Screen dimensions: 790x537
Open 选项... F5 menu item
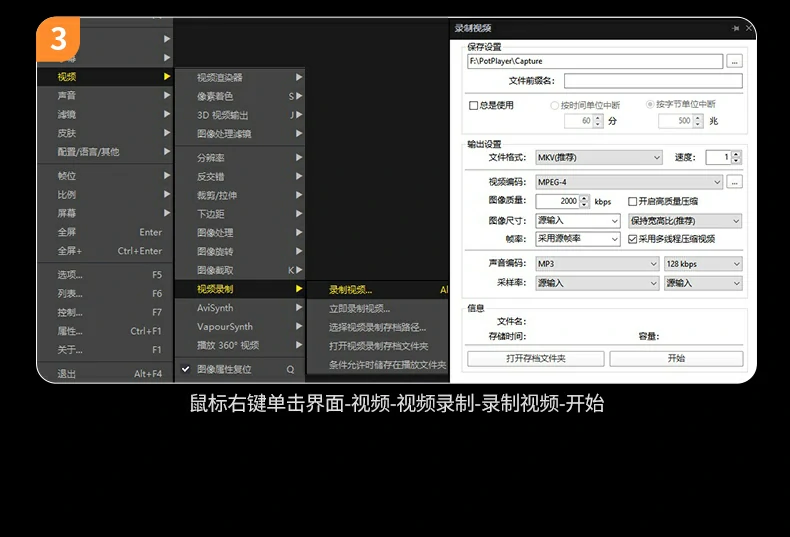105,275
